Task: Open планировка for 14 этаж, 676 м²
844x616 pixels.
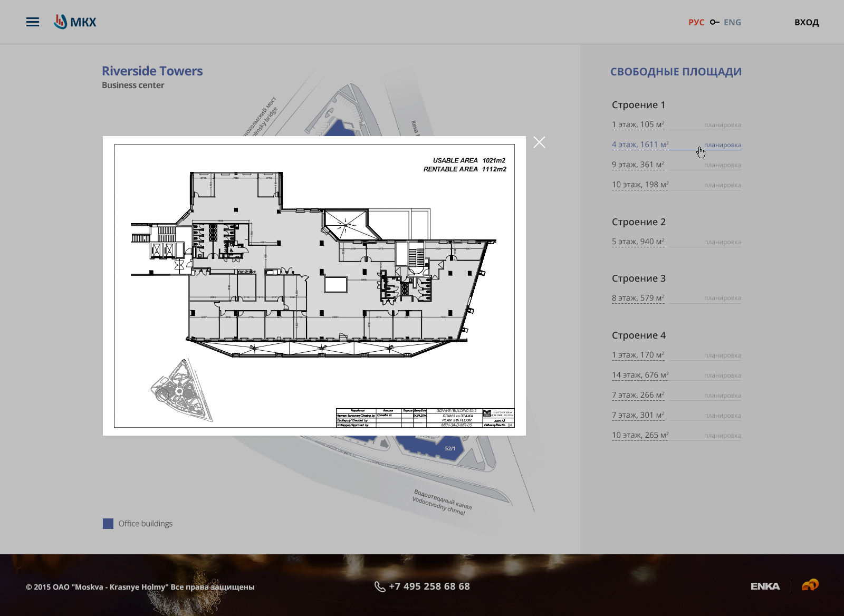Action: 722,376
